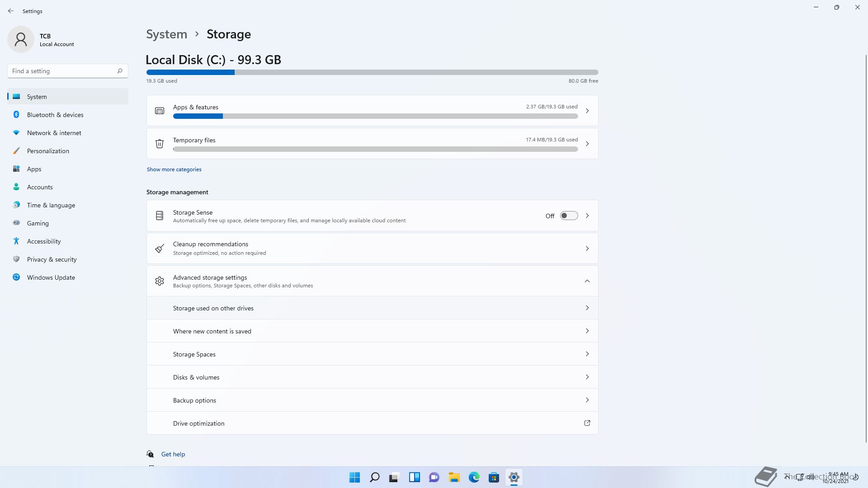Expand Disks & volumes chevron
Image resolution: width=868 pixels, height=488 pixels.
[x=587, y=377]
